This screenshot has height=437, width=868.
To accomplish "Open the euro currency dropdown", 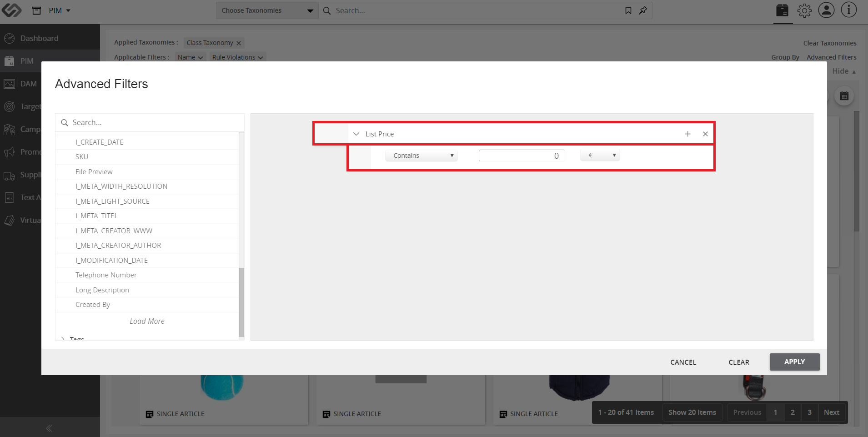I will [600, 156].
